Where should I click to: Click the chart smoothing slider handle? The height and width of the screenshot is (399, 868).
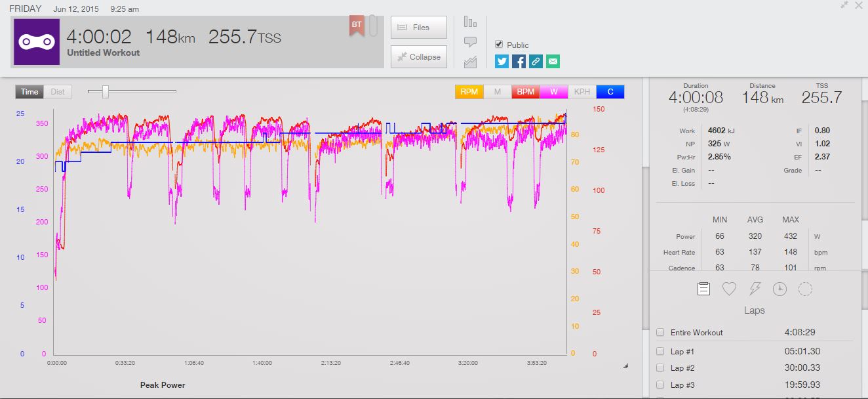[106, 92]
